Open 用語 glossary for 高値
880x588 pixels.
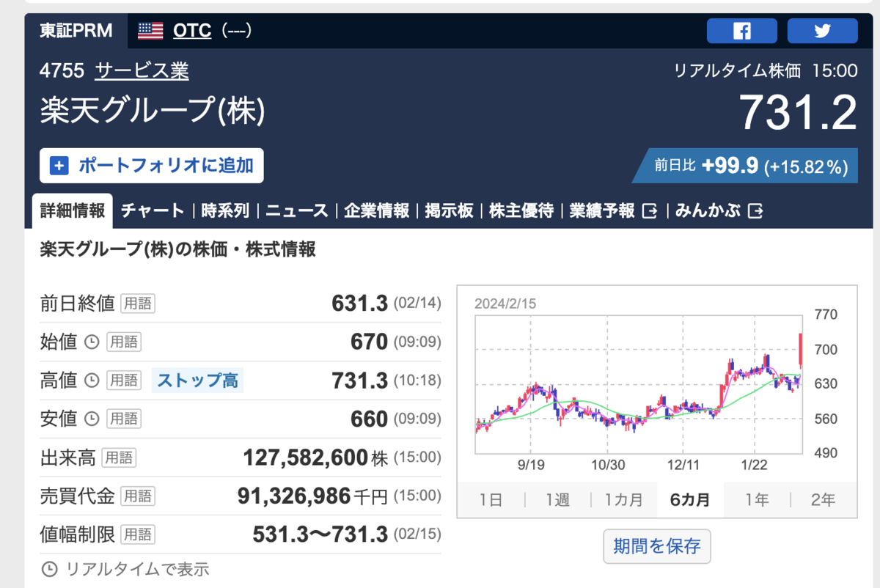tap(124, 381)
